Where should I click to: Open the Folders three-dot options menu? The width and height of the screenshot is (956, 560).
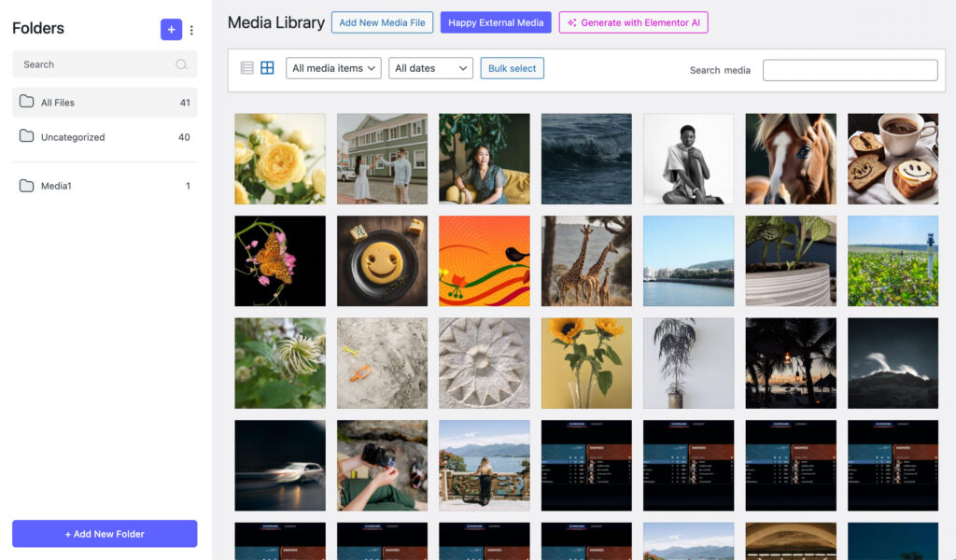point(191,30)
